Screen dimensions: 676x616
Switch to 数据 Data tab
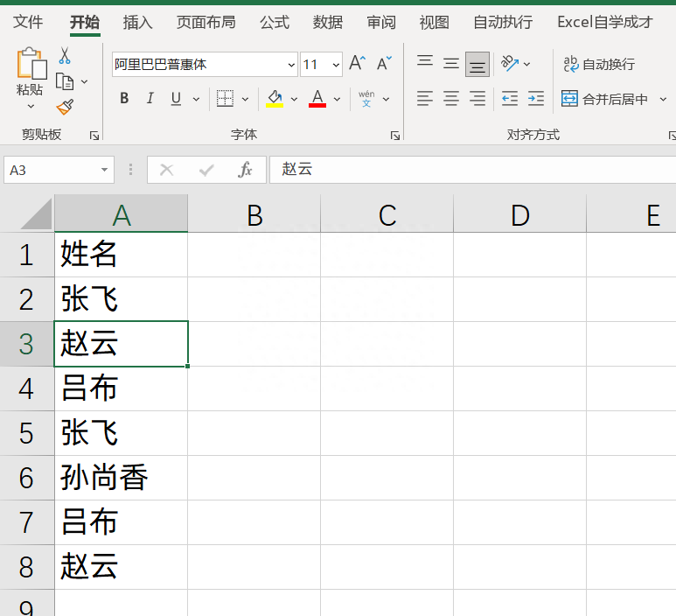328,22
